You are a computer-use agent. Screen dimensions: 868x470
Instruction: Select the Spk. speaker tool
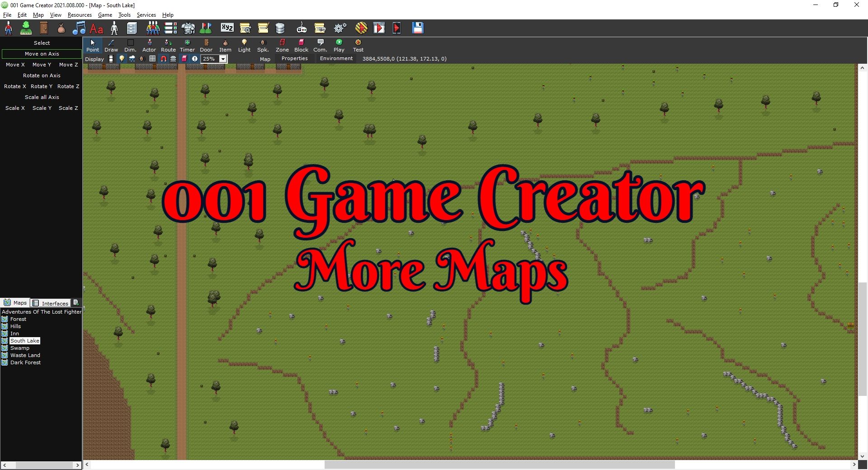(263, 46)
